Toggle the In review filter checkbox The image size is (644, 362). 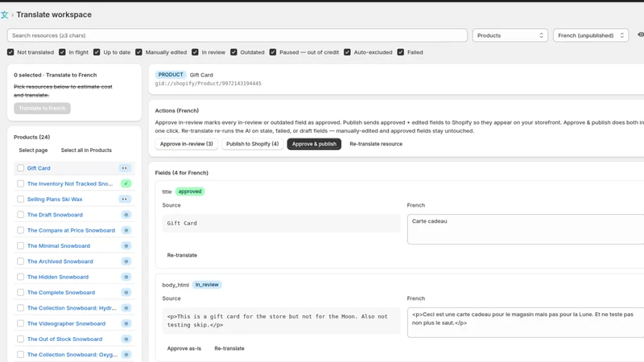[x=195, y=52]
